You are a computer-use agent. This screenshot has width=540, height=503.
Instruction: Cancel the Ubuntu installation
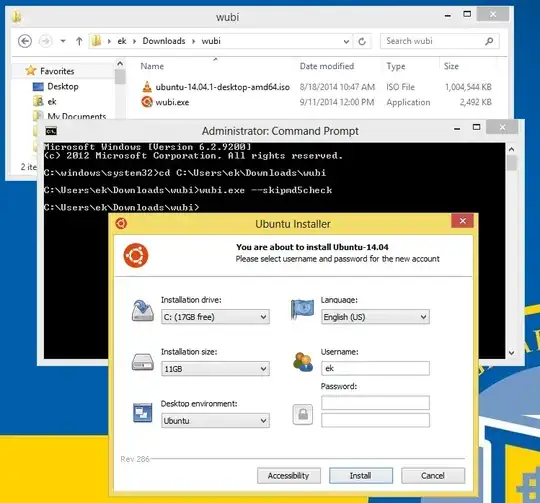pyautogui.click(x=433, y=476)
